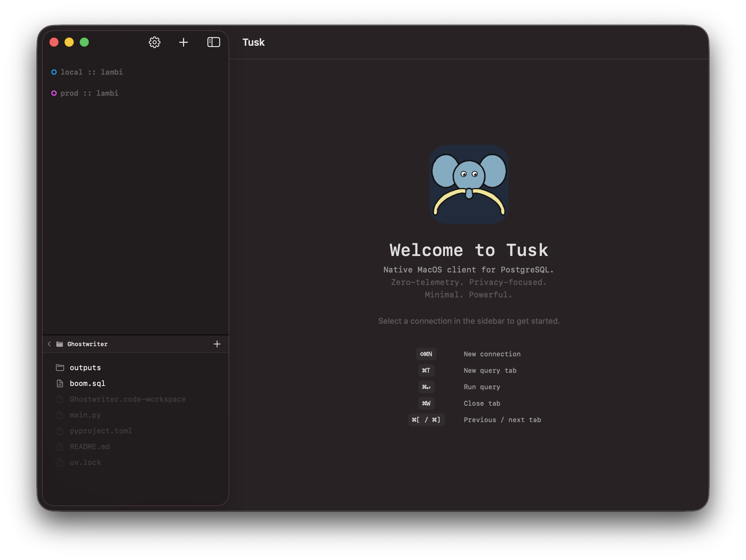Click the Tusk elephant logo
This screenshot has height=560, width=746.
(x=469, y=184)
